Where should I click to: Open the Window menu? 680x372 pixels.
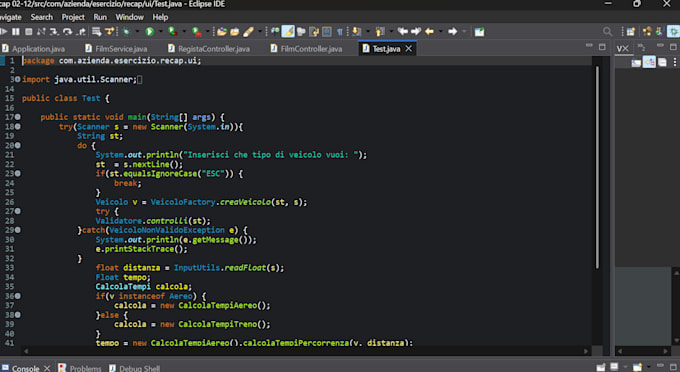[129, 17]
